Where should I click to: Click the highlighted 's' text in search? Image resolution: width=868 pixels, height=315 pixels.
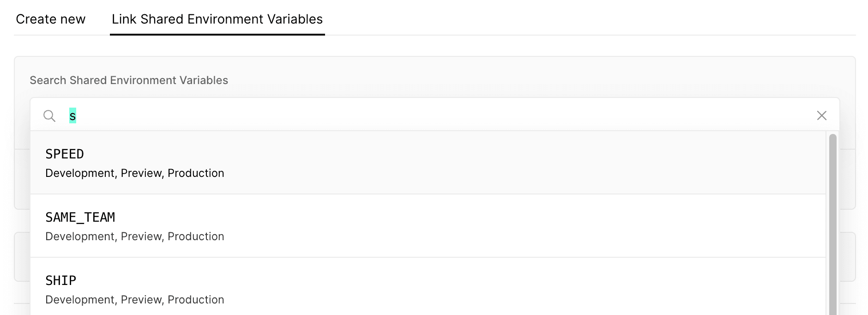pos(72,116)
